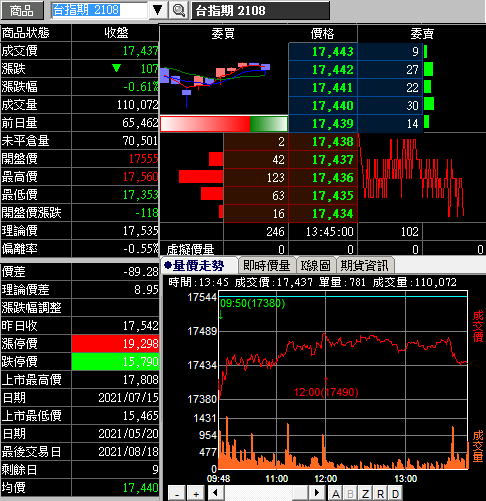The image size is (486, 501).
Task: Click the 未平倉量 value 70,501
Action: point(140,141)
